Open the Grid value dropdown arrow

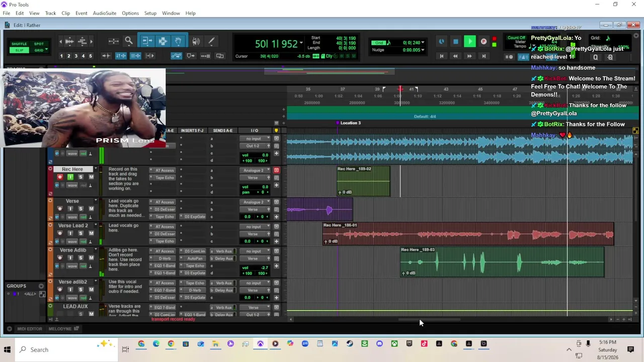point(422,43)
